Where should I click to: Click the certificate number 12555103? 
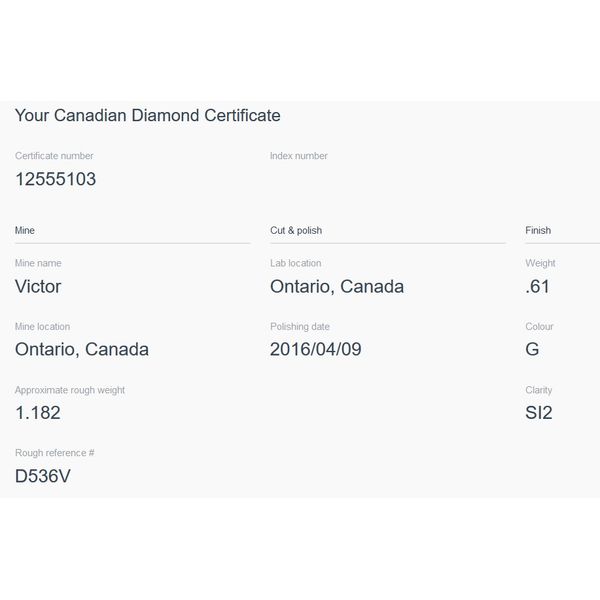[x=55, y=179]
